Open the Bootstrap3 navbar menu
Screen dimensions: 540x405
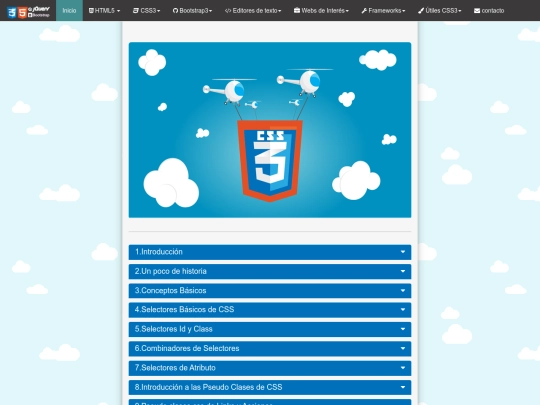(192, 11)
